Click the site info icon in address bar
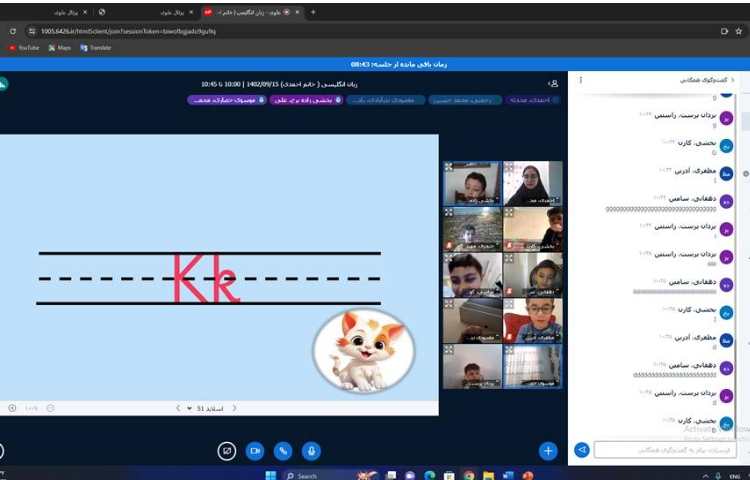Viewport: 750px width, 480px height. click(32, 32)
